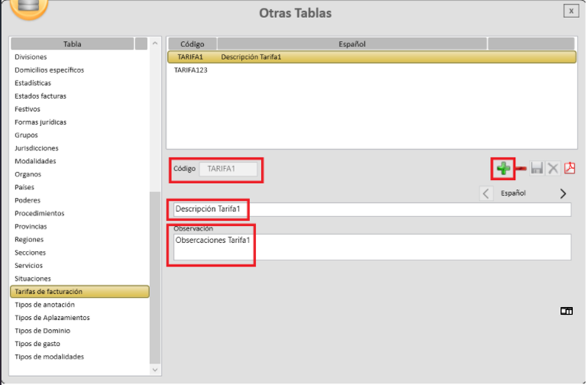Select the TARIFA123 row
The image size is (588, 385).
(191, 70)
